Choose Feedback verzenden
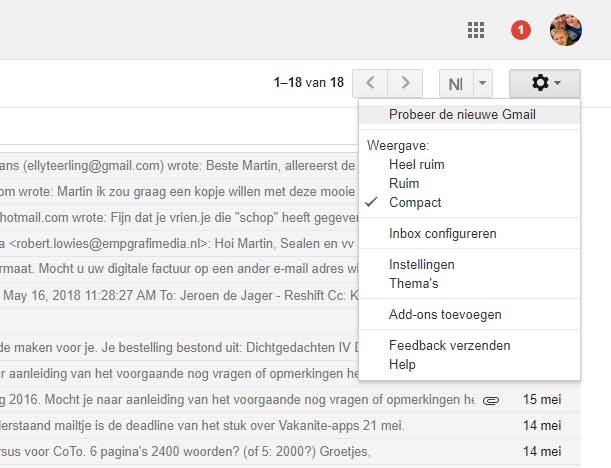 click(470, 346)
